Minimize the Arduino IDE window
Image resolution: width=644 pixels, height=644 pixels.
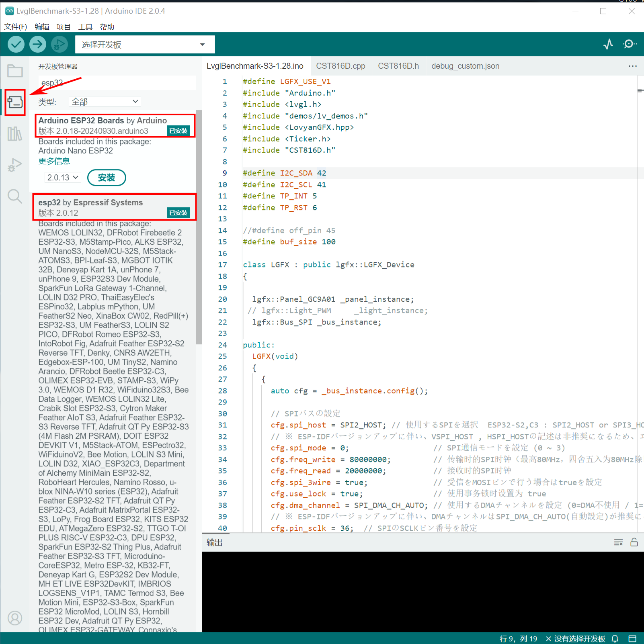(x=576, y=11)
